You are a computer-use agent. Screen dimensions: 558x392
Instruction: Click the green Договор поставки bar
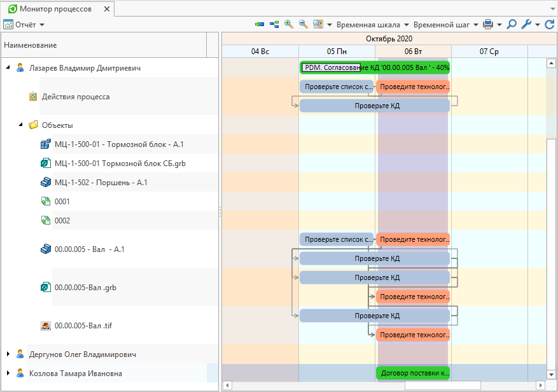[x=413, y=373]
